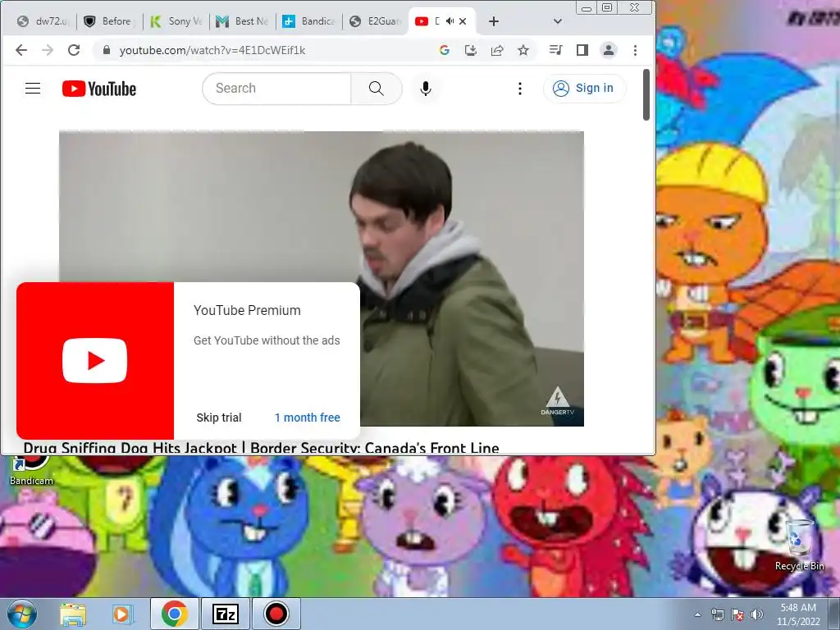The image size is (840, 630).
Task: Open Action Center flag tray icon
Action: coord(737,614)
